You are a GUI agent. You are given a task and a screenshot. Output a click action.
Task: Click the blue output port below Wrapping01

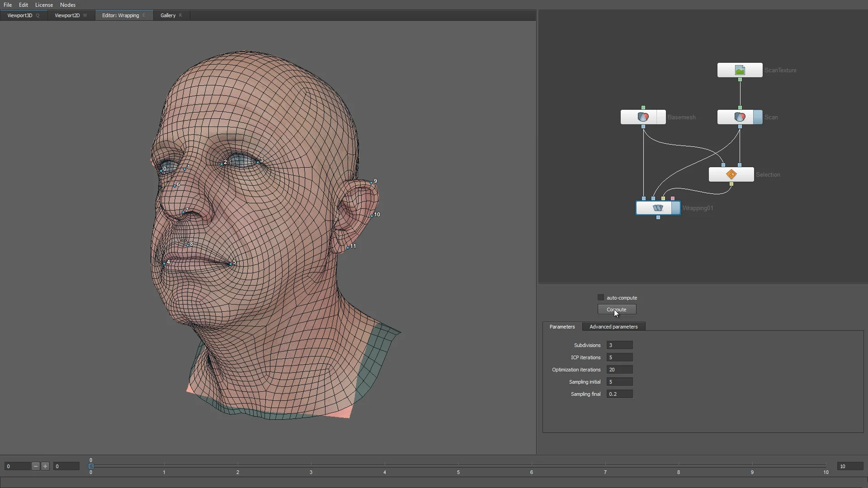[x=658, y=218]
